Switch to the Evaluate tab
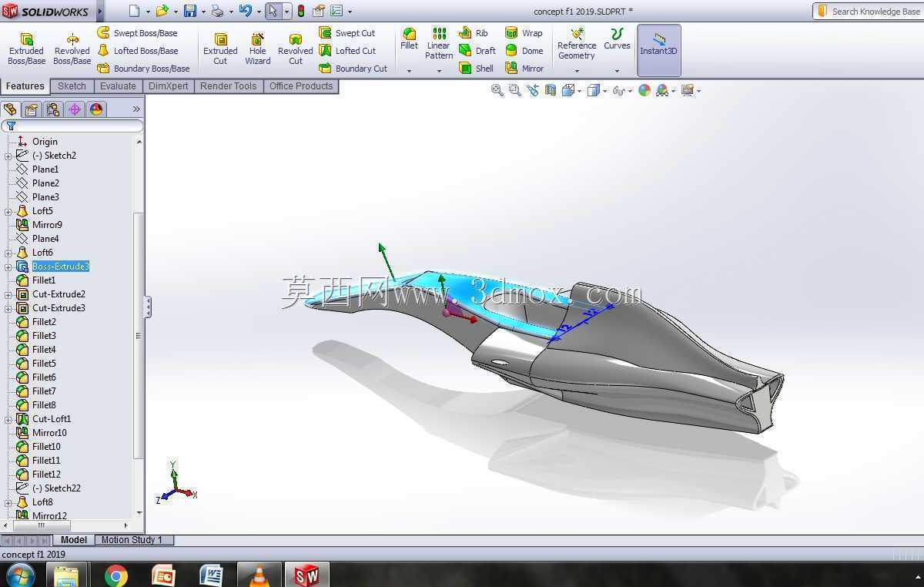This screenshot has width=924, height=587. click(x=118, y=86)
